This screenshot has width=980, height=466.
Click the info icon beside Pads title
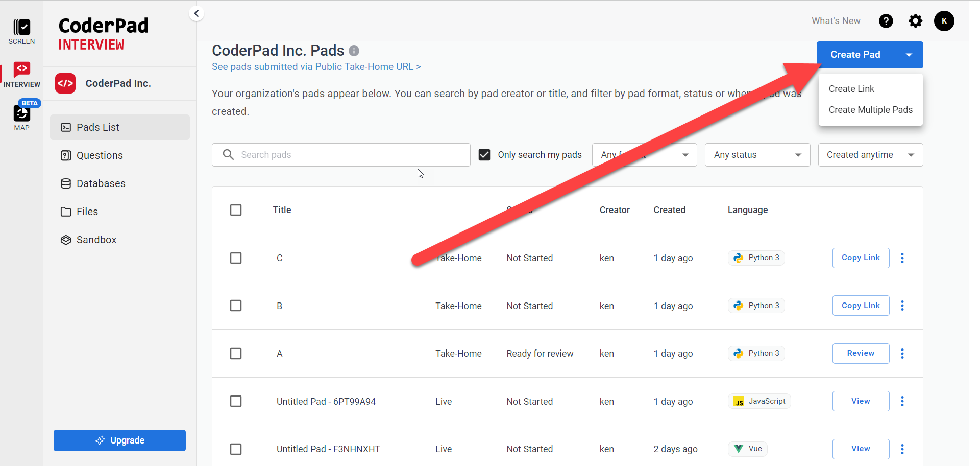coord(354,51)
